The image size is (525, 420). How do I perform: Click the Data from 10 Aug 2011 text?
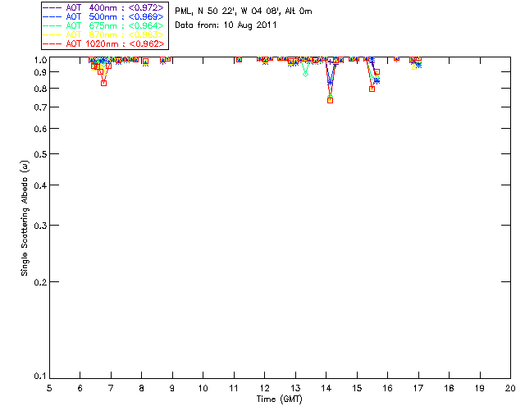pyautogui.click(x=226, y=25)
